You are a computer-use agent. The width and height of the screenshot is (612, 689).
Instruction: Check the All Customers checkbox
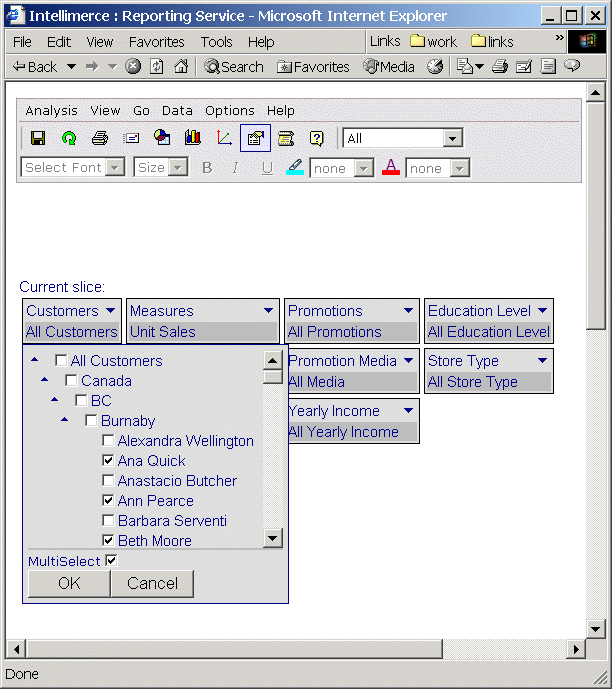[x=61, y=361]
